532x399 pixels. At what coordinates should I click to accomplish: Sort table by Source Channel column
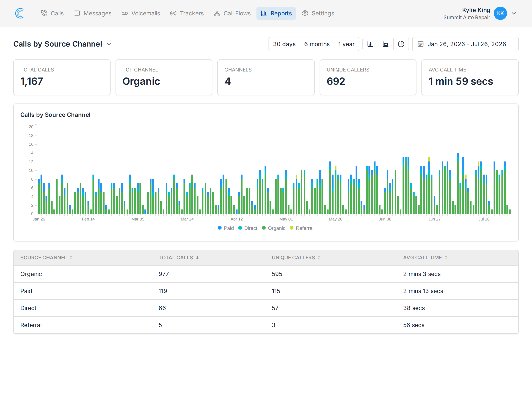point(46,257)
